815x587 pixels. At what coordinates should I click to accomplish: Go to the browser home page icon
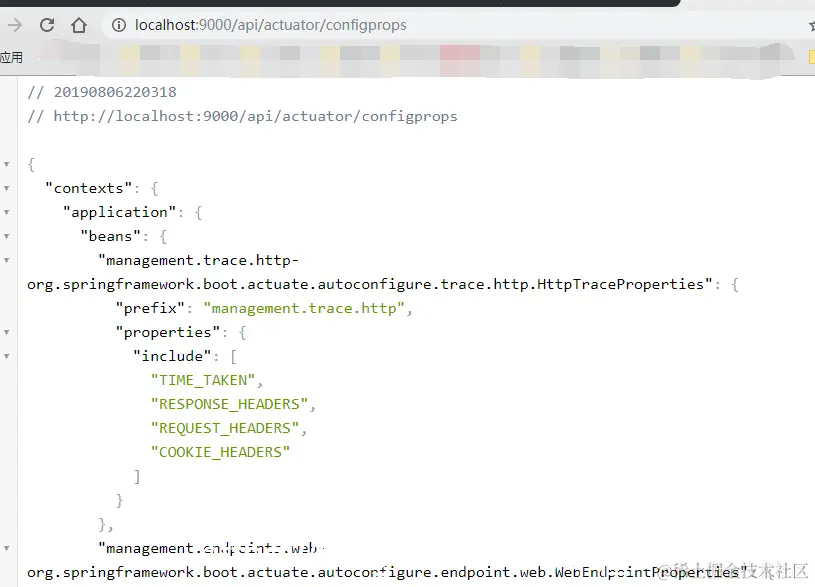pyautogui.click(x=78, y=25)
